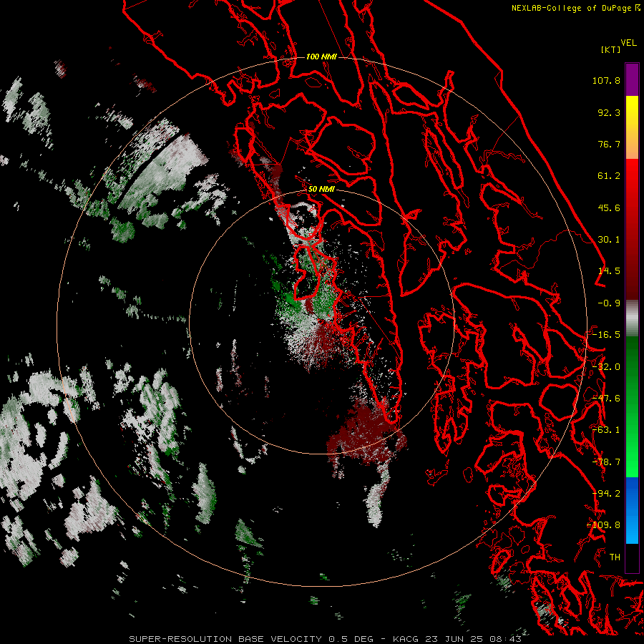This screenshot has width=644, height=644.
Task: Click the -63.1 velocity scale value
Action: pos(606,430)
